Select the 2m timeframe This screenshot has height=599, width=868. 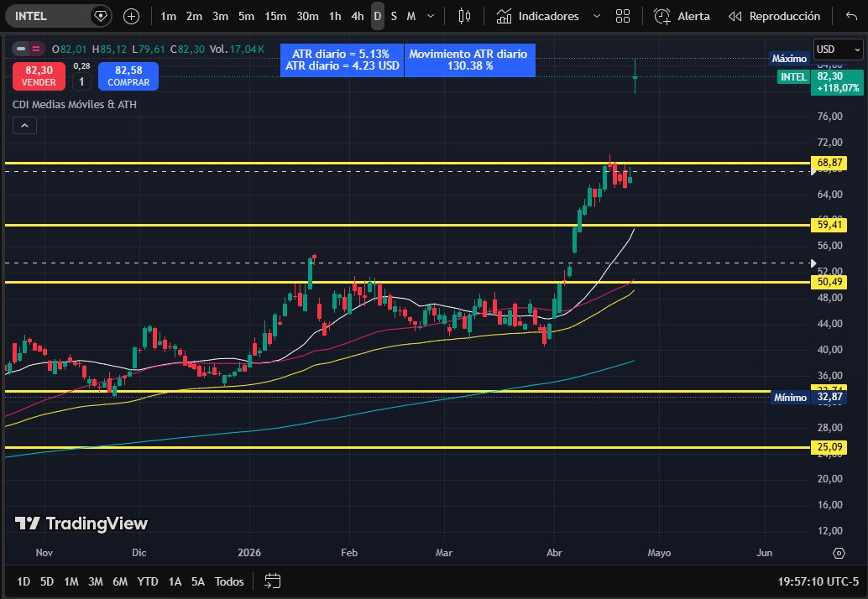tap(194, 17)
